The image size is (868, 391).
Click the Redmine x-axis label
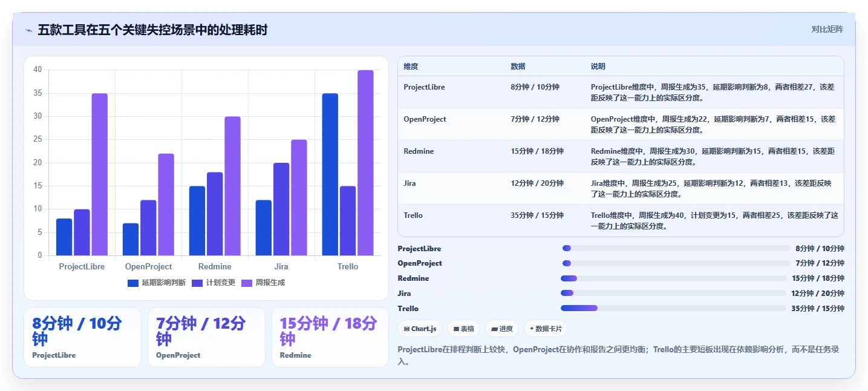click(215, 266)
